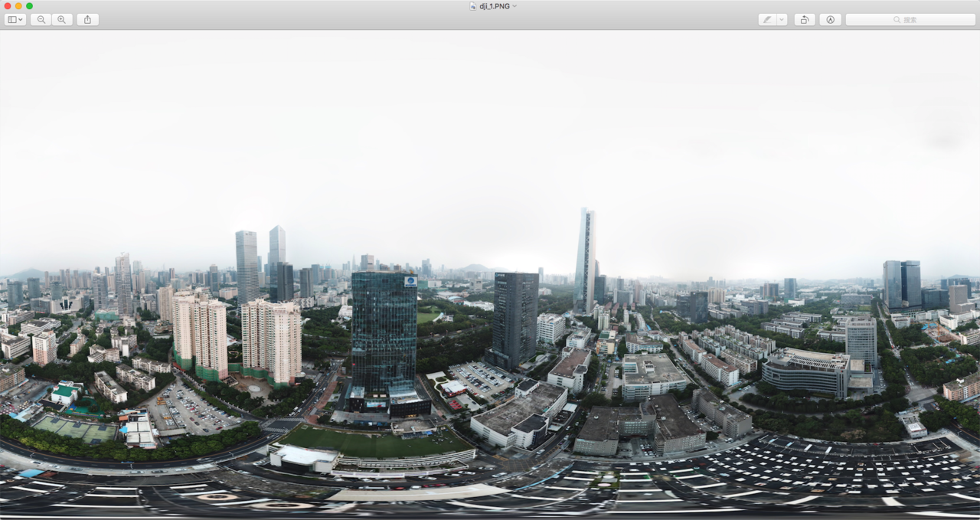Open the Share menu
The height and width of the screenshot is (520, 980).
[87, 19]
